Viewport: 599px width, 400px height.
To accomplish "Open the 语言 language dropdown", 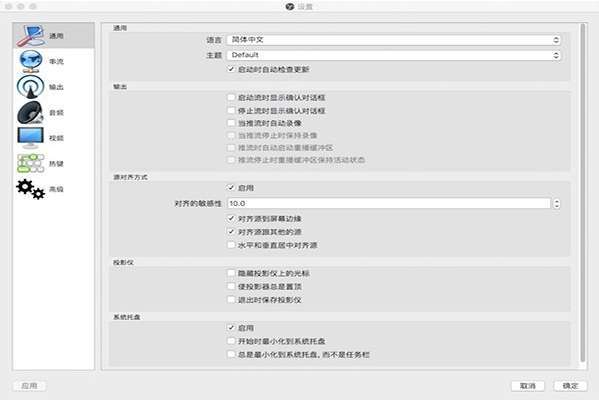I will click(393, 40).
